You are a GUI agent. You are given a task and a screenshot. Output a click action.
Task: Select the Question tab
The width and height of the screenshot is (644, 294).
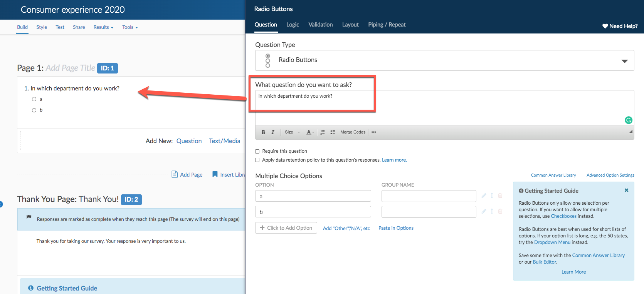266,25
